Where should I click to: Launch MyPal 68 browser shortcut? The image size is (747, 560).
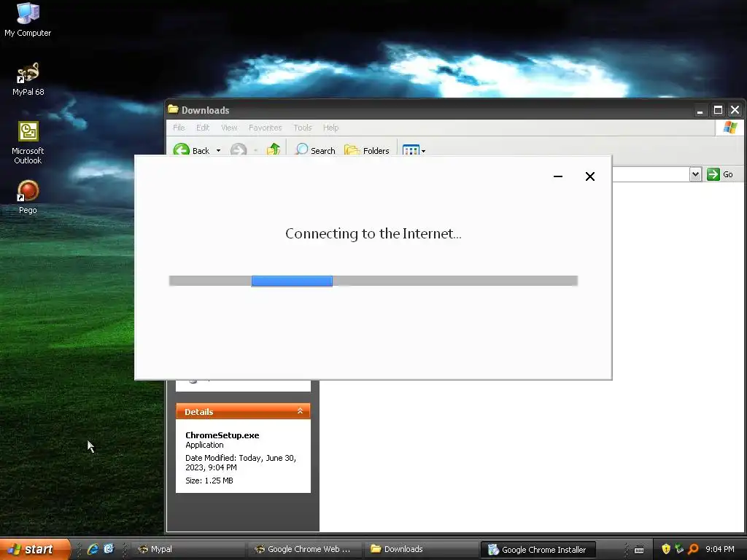pos(28,79)
